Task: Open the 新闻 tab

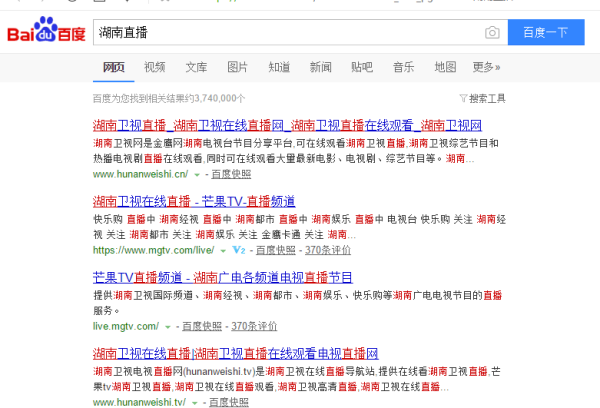Action: tap(320, 67)
